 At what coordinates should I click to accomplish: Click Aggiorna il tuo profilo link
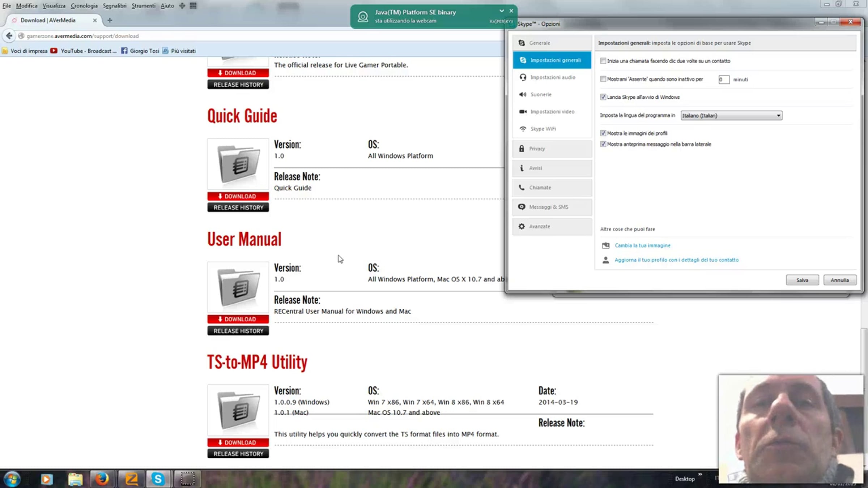(x=676, y=260)
